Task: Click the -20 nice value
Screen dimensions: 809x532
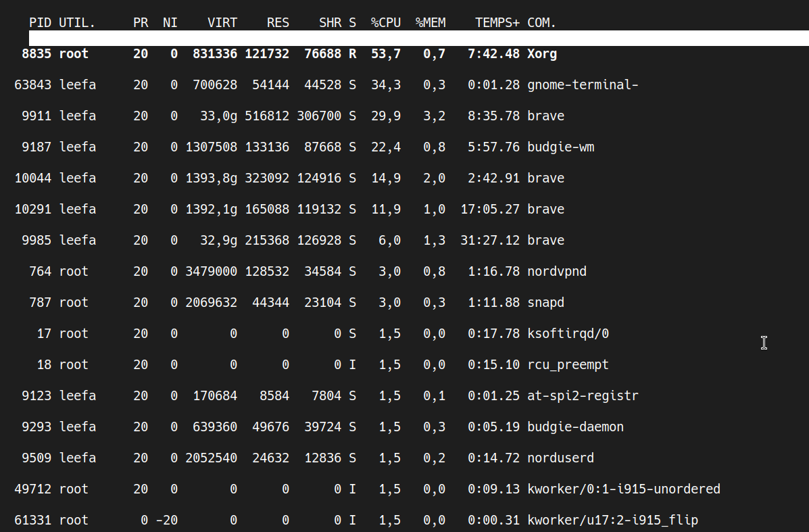Action: (167, 520)
